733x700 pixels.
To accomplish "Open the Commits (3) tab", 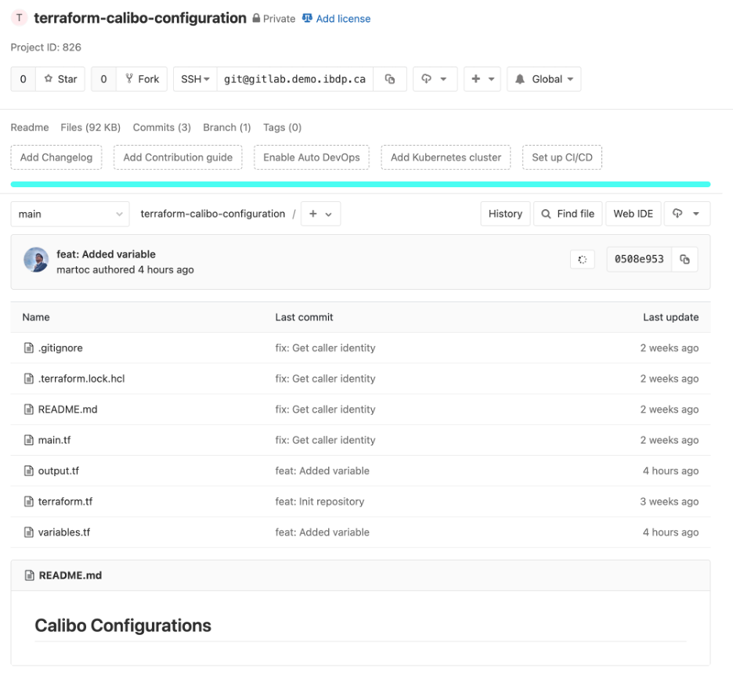I will 161,128.
